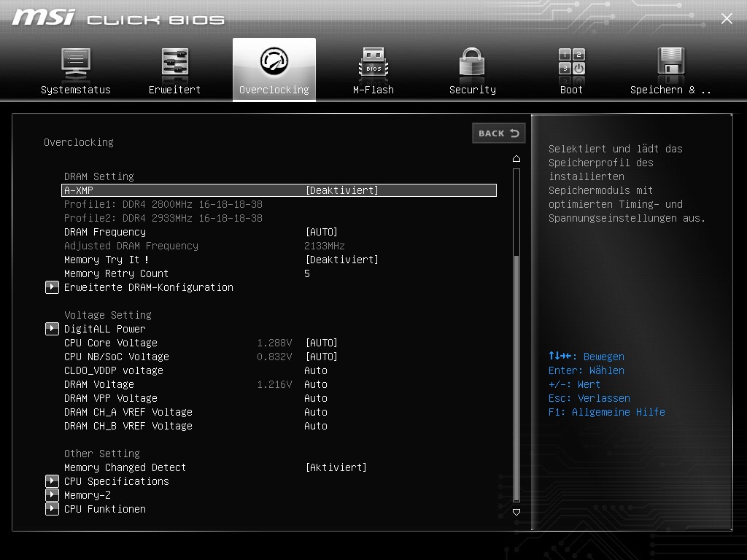Click the 1.288V reading
The width and height of the screenshot is (747, 560).
tap(274, 343)
